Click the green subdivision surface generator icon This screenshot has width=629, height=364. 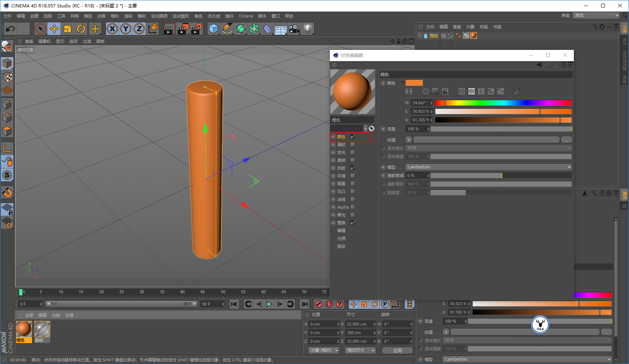pyautogui.click(x=241, y=29)
